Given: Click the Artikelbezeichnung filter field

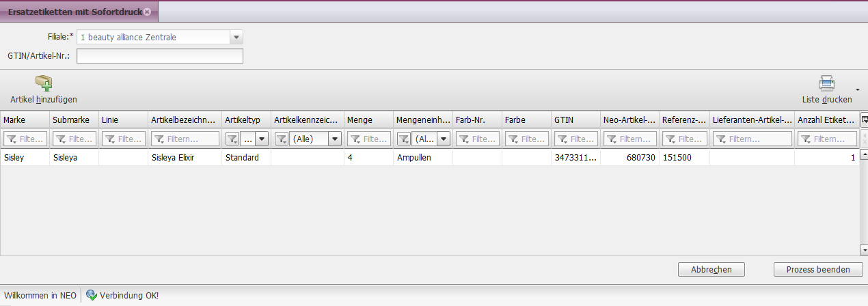Looking at the screenshot, I should [x=185, y=139].
